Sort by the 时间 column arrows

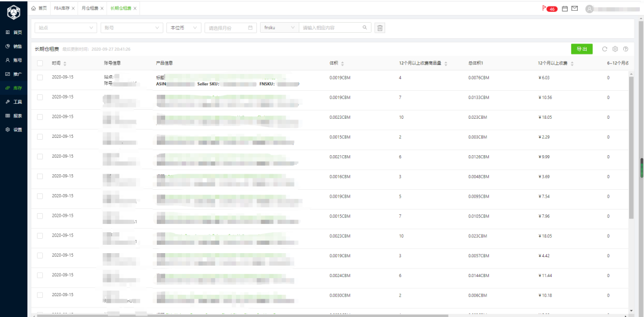point(65,63)
